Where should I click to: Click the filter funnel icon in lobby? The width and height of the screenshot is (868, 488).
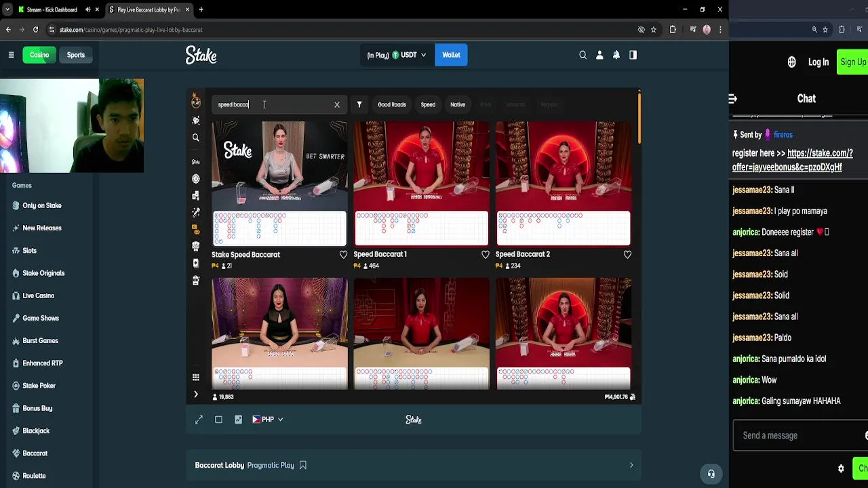(x=359, y=104)
